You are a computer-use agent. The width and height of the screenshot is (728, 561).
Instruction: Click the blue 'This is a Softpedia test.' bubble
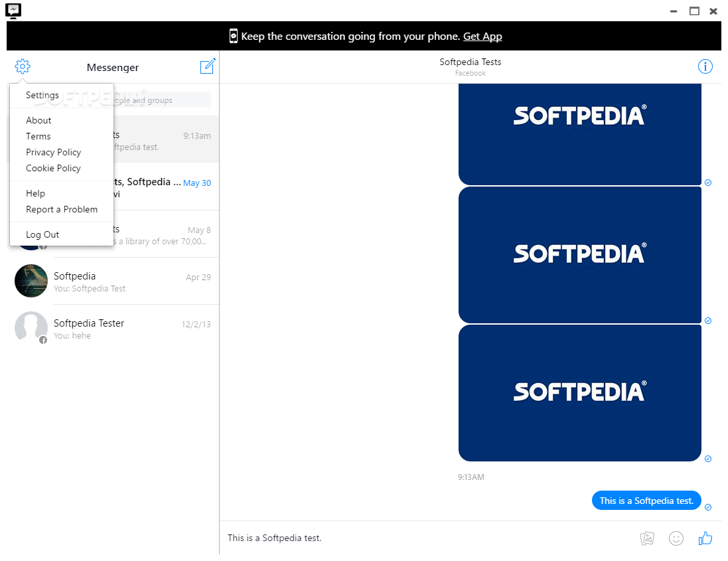click(x=646, y=500)
